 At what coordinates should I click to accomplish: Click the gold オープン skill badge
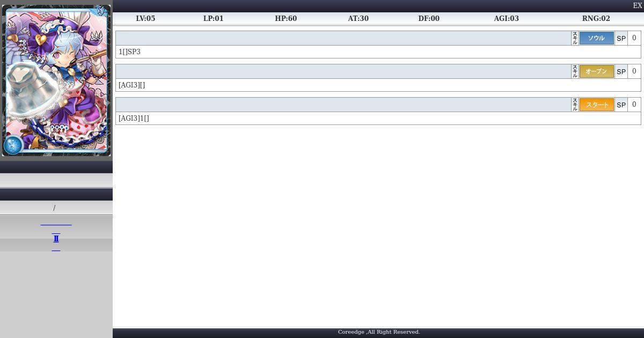pos(596,71)
